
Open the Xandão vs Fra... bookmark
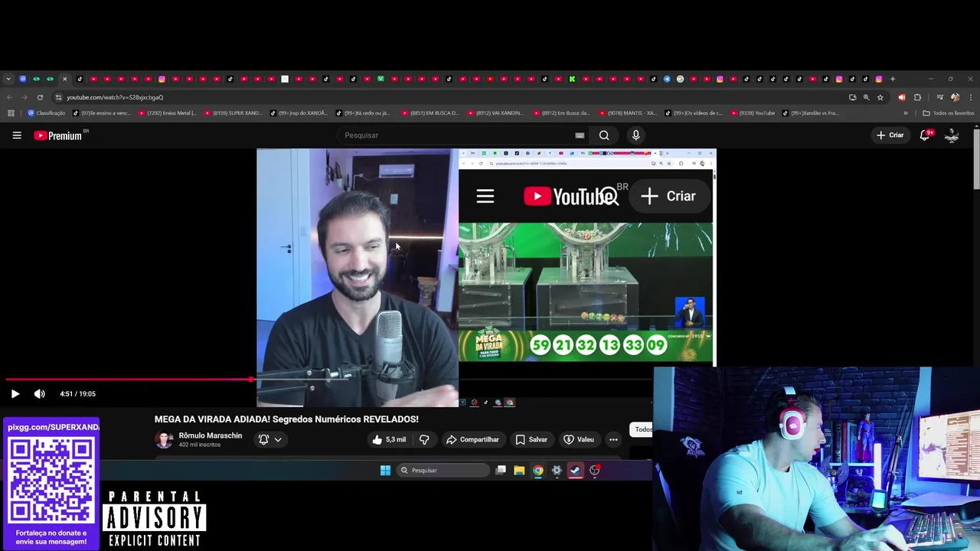810,113
